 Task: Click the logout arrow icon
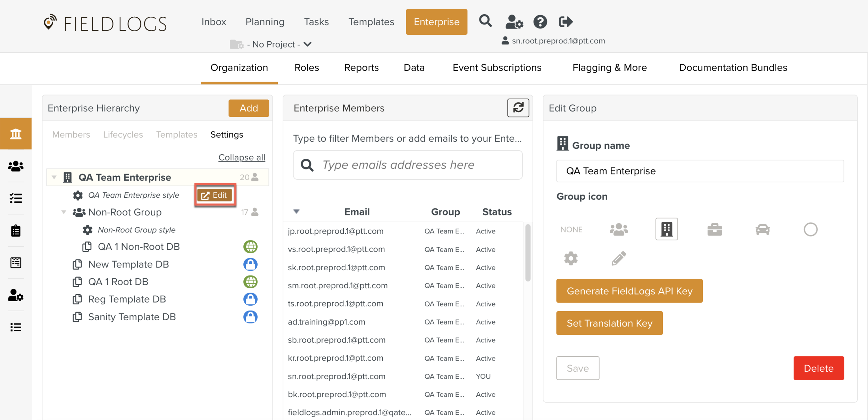565,22
